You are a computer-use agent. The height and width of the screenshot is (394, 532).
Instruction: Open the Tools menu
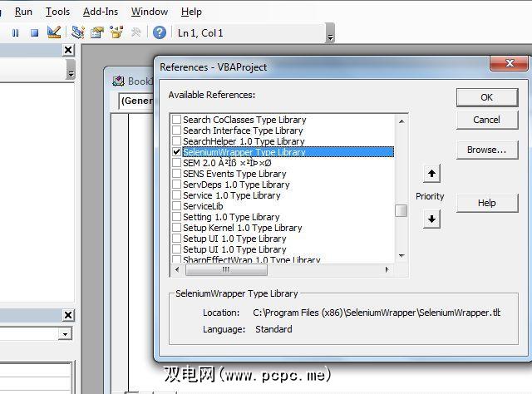click(x=57, y=12)
